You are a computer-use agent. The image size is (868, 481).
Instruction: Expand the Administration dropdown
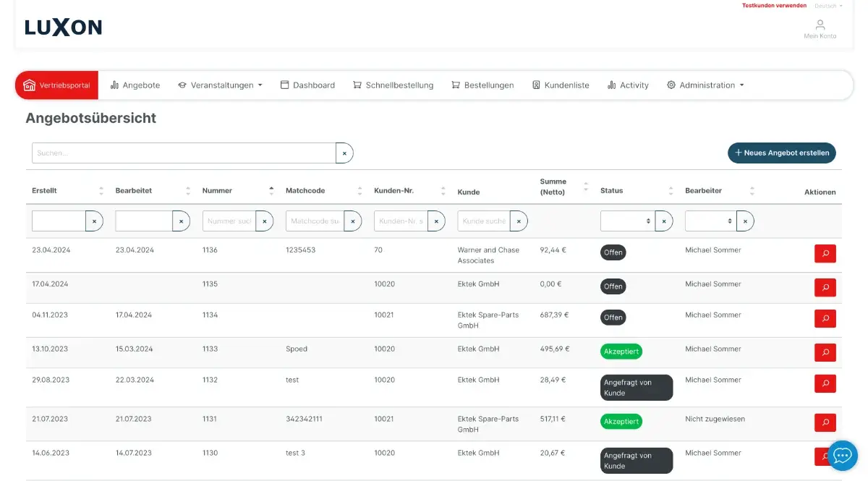tap(705, 85)
